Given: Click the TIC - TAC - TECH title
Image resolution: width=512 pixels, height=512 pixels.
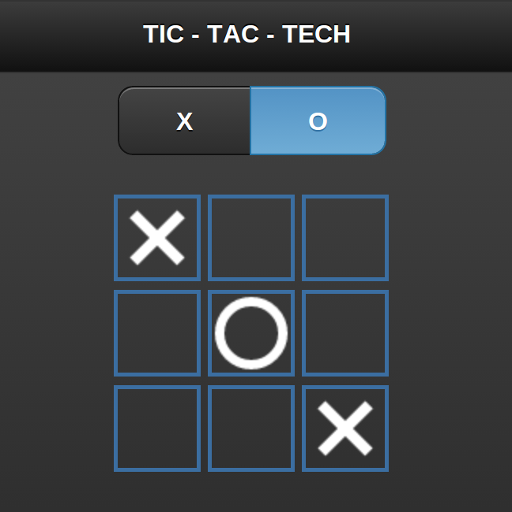Looking at the screenshot, I should [247, 34].
